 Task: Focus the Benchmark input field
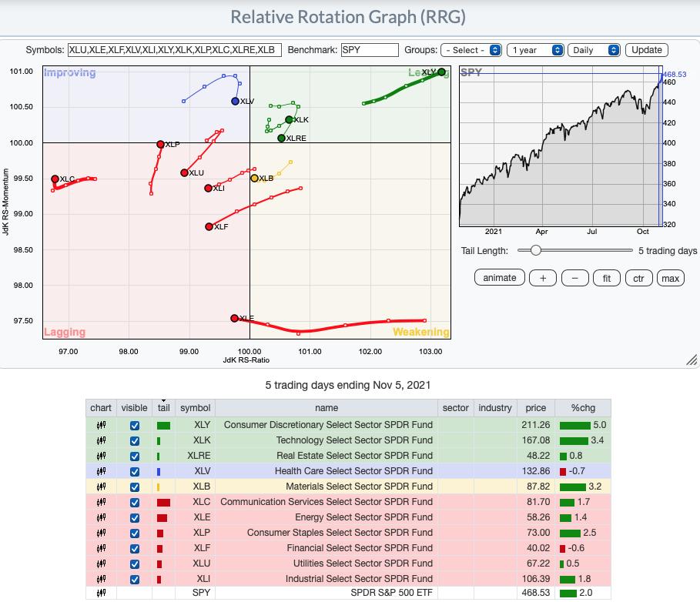click(370, 50)
